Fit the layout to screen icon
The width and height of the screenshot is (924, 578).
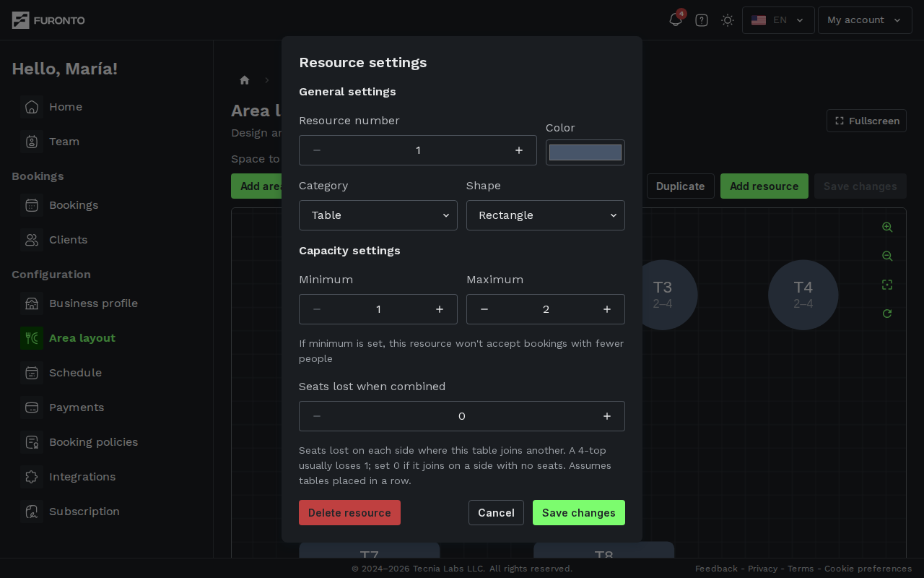[887, 285]
